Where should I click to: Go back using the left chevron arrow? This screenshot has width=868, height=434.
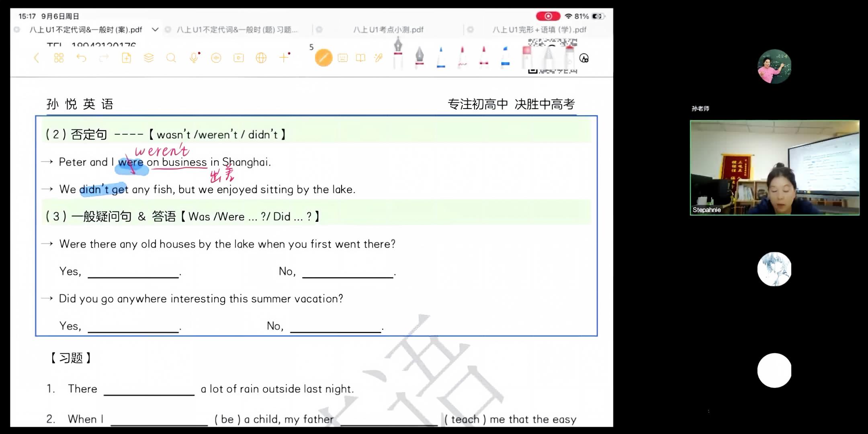tap(36, 58)
